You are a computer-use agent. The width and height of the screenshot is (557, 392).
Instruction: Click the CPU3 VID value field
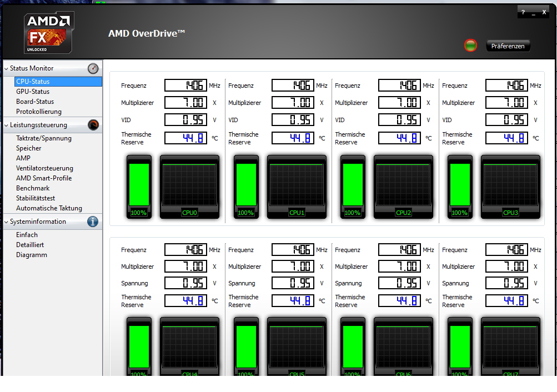click(507, 120)
